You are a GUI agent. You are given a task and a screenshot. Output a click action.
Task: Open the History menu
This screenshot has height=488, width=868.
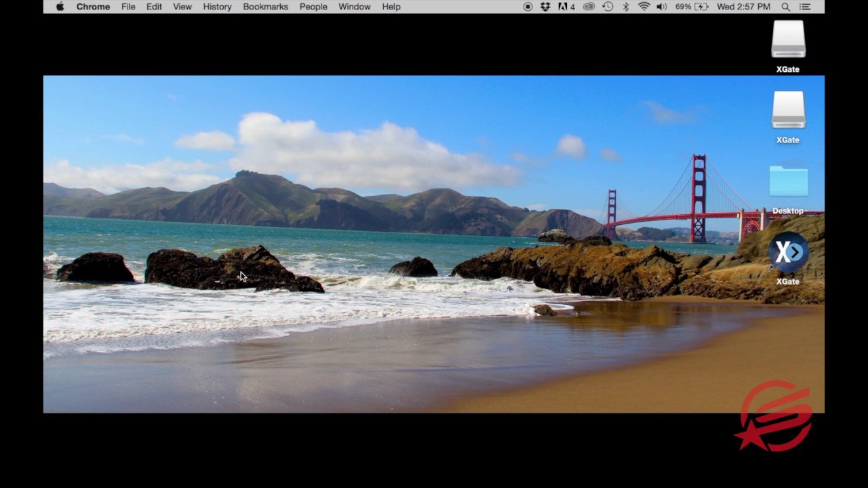tap(217, 7)
